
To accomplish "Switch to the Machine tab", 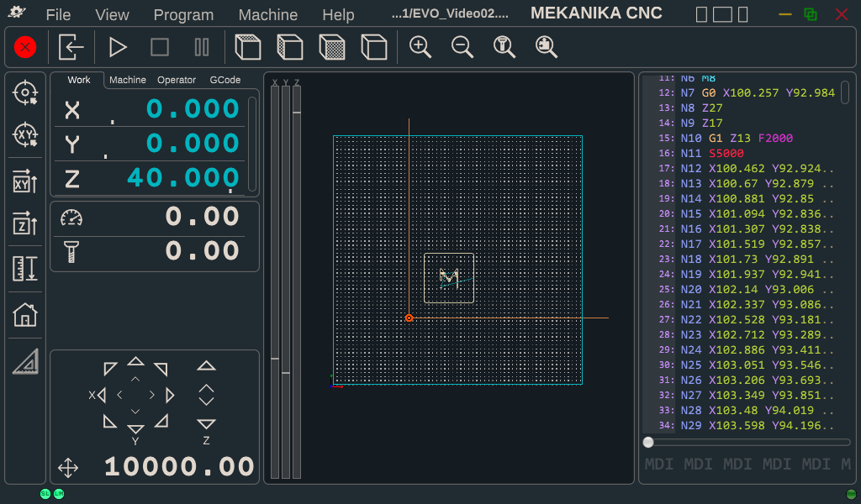I will pos(128,80).
